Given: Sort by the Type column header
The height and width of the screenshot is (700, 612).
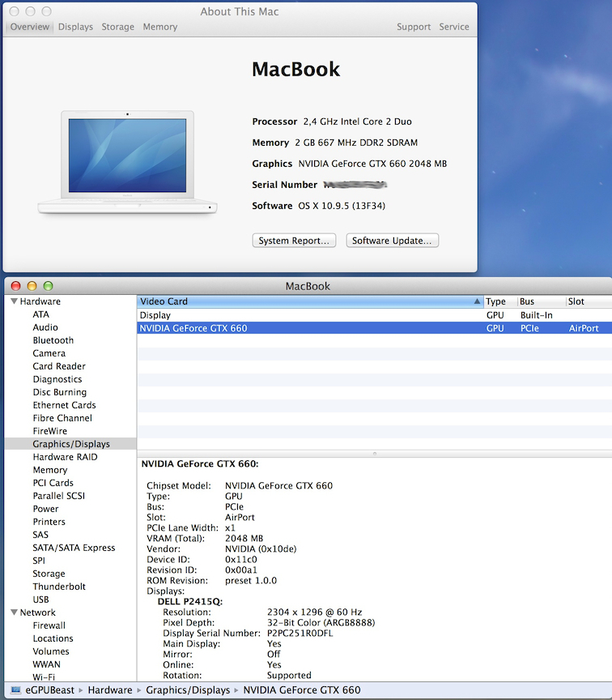Looking at the screenshot, I should pos(500,301).
